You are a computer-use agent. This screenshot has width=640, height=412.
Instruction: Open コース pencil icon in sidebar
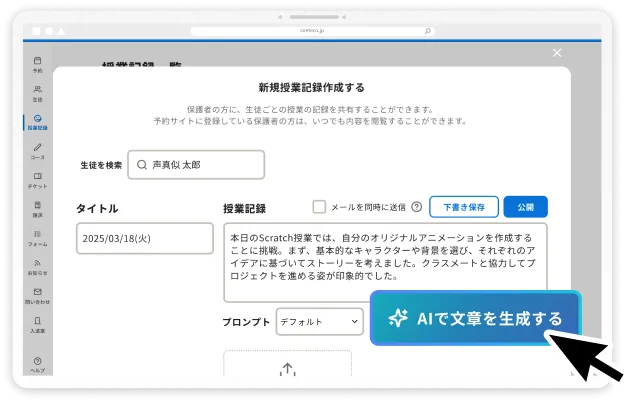pos(38,147)
